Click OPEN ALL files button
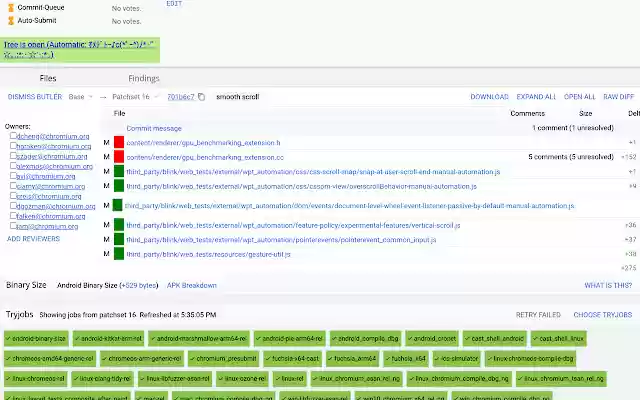 (x=580, y=97)
